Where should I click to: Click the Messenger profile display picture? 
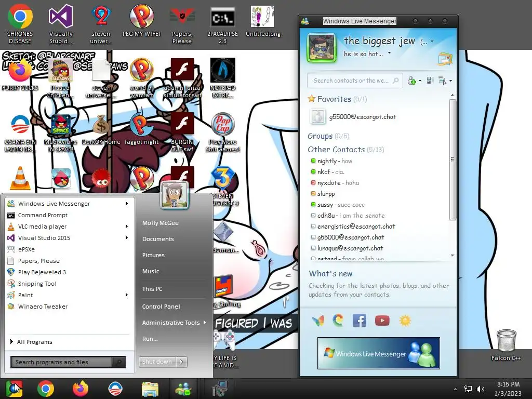[x=321, y=48]
